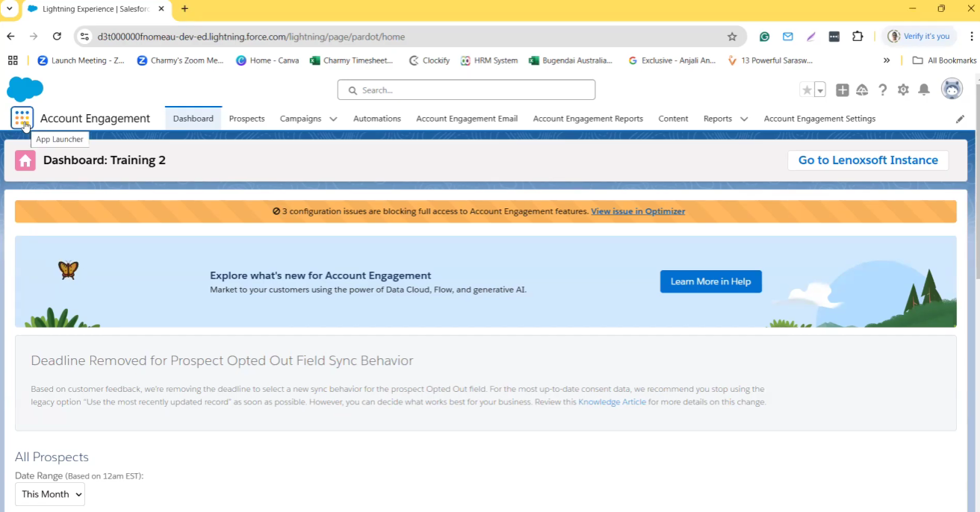View site information icon in address bar
The height and width of the screenshot is (512, 980).
(x=84, y=37)
